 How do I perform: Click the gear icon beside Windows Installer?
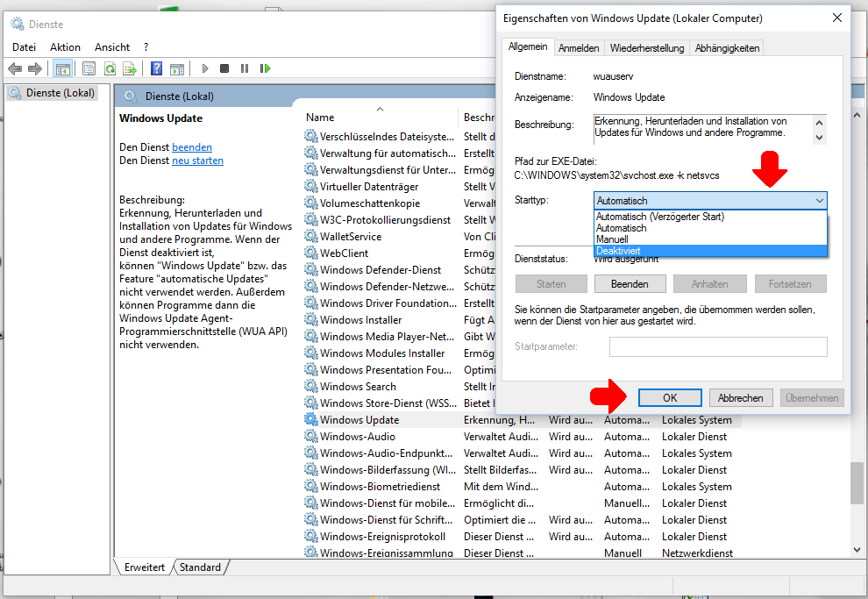310,319
